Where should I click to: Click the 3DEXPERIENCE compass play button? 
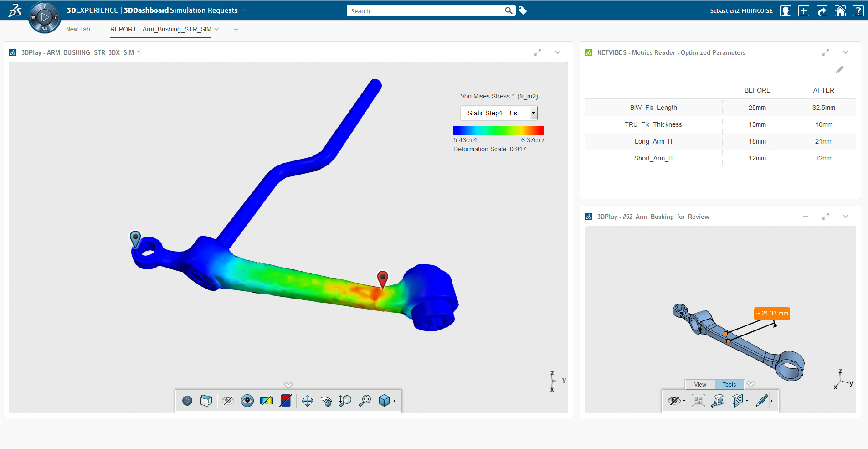click(45, 18)
